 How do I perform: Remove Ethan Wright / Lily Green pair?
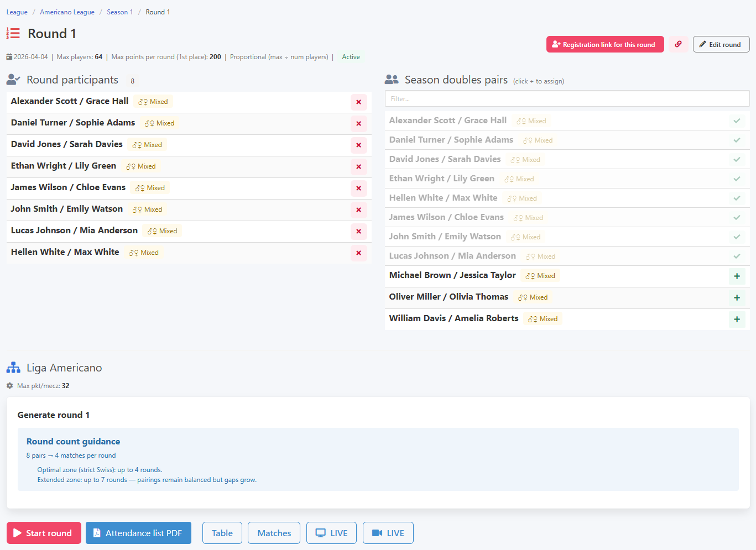pos(358,167)
